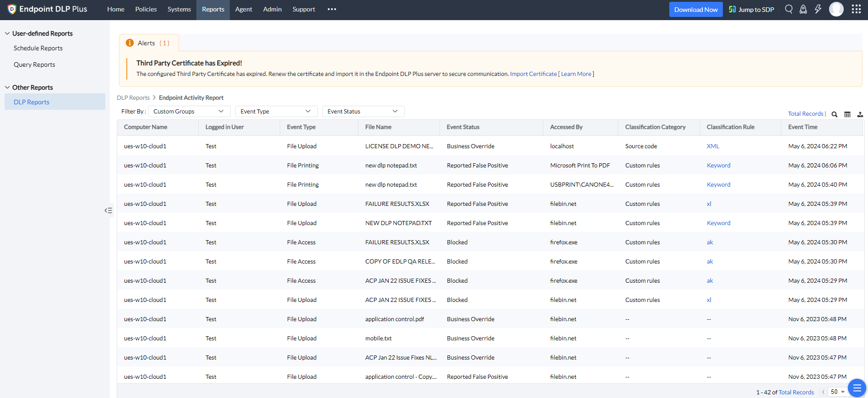Open the Custom Groups filter dropdown
868x398 pixels.
[x=189, y=111]
